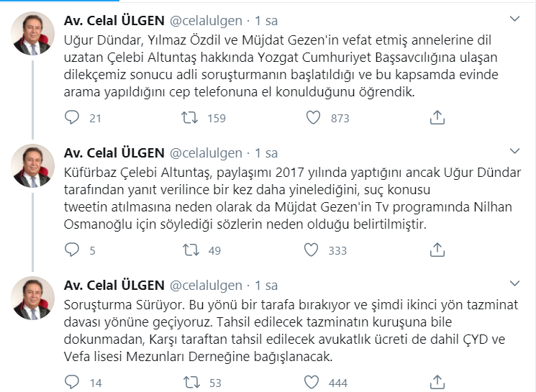
Task: Reply to the Yozgat Cumhuriyet Başsavcılığı tweet
Action: pos(72,117)
